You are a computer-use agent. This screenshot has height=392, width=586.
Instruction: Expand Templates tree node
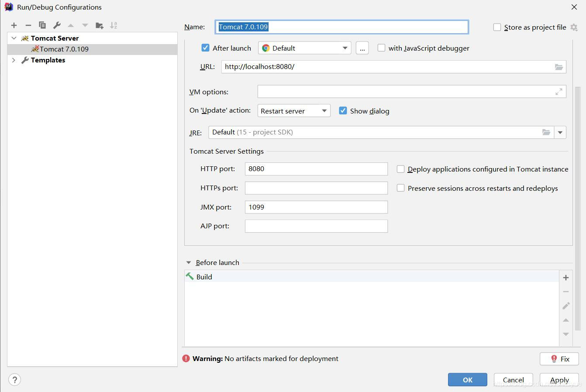[x=14, y=60]
